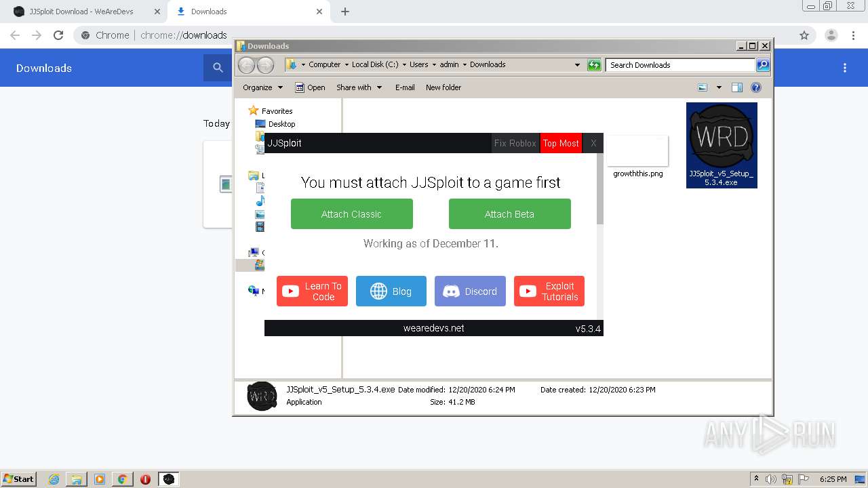
Task: Toggle the Top Most option in JJSploit
Action: pos(561,143)
